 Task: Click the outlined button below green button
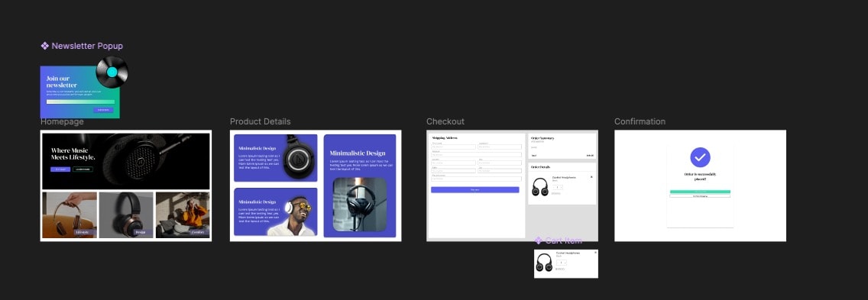click(x=700, y=196)
